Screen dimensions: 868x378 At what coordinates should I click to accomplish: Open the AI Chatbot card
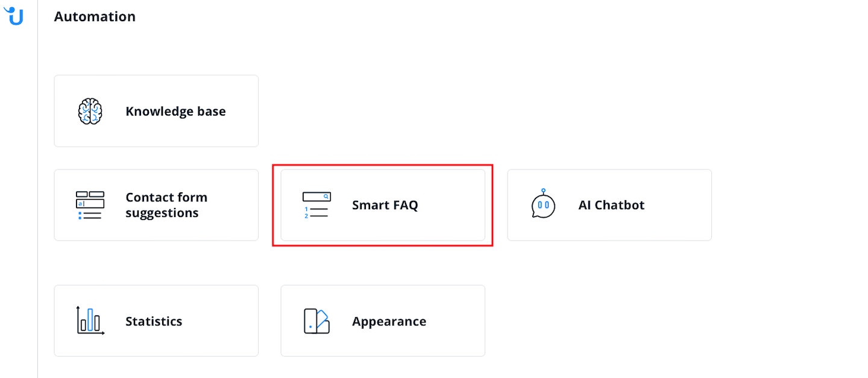(609, 205)
